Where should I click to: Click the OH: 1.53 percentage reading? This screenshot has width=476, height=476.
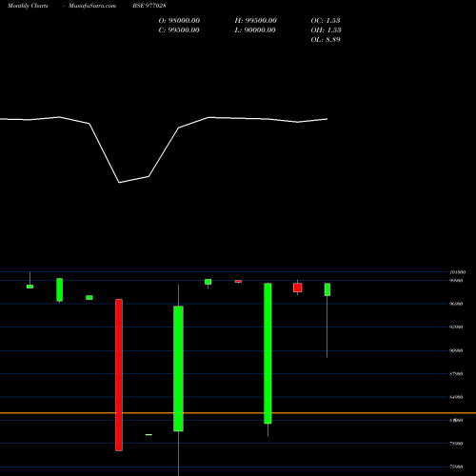pyautogui.click(x=326, y=30)
